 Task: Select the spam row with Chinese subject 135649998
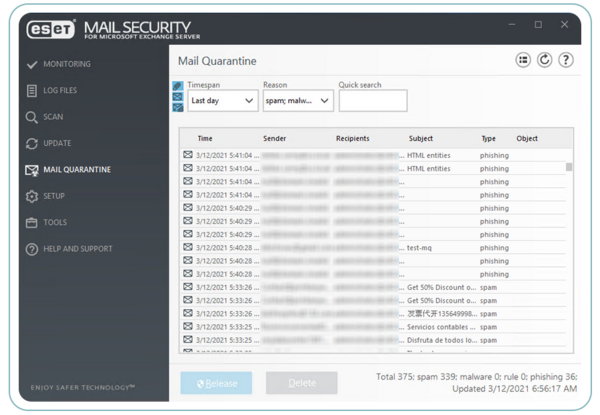373,314
